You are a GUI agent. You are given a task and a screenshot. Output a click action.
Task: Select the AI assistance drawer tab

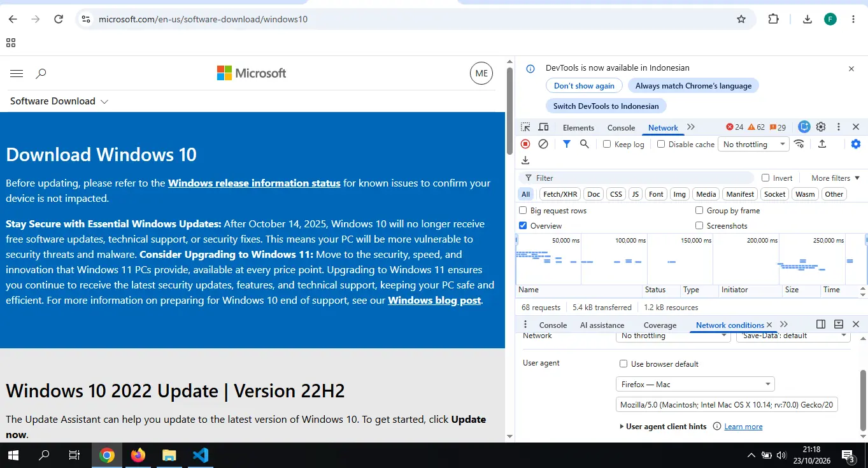click(x=602, y=325)
